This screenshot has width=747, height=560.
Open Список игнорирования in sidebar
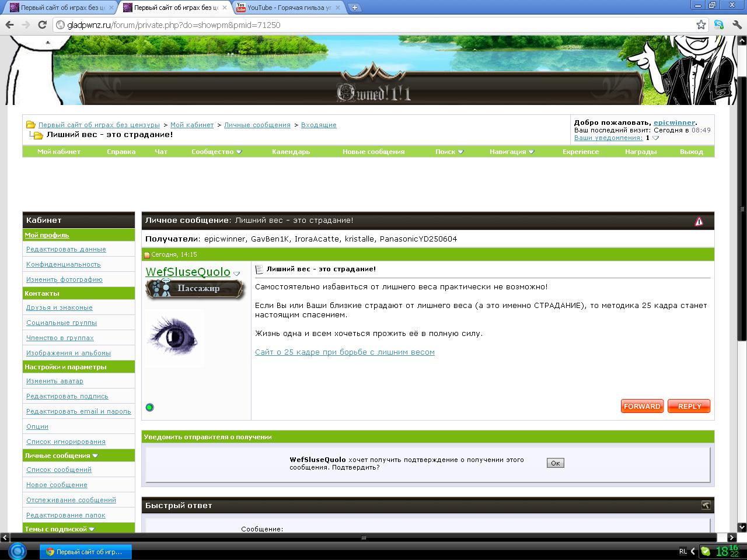tap(66, 442)
